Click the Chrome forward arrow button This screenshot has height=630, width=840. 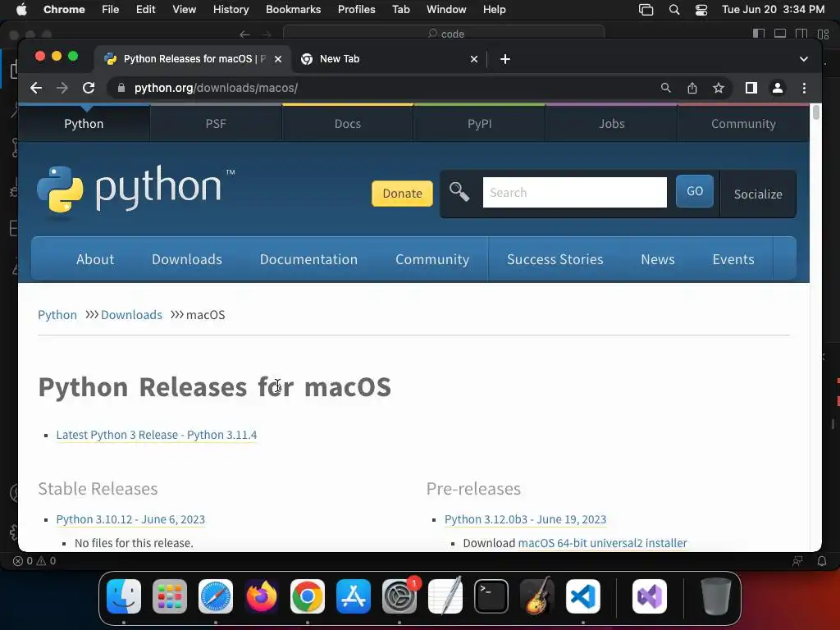click(62, 88)
